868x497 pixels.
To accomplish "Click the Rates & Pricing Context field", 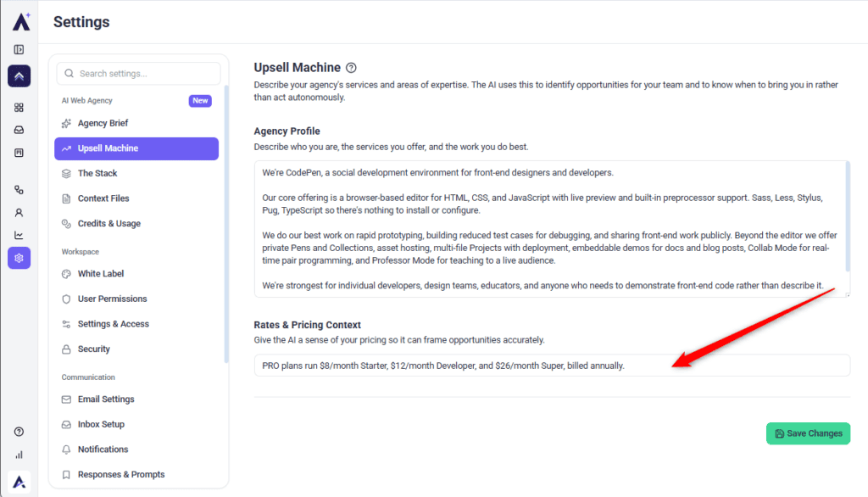I will 551,366.
